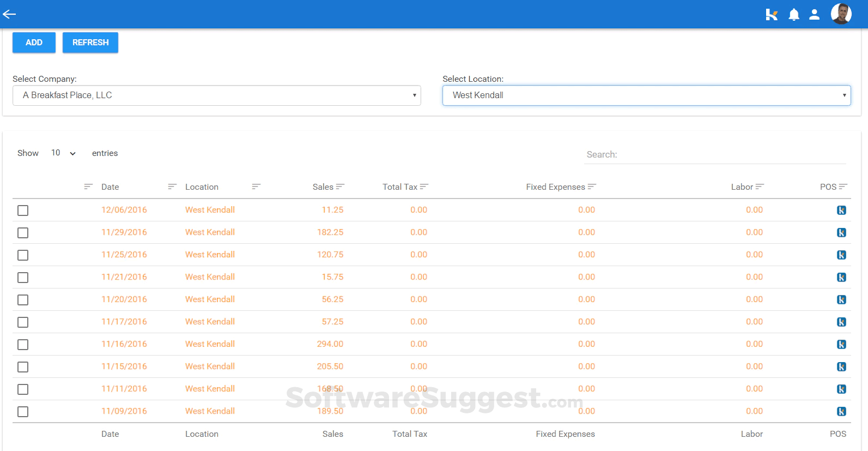Tick the checkbox for 11/09/2016 row
This screenshot has width=868, height=451.
[23, 412]
